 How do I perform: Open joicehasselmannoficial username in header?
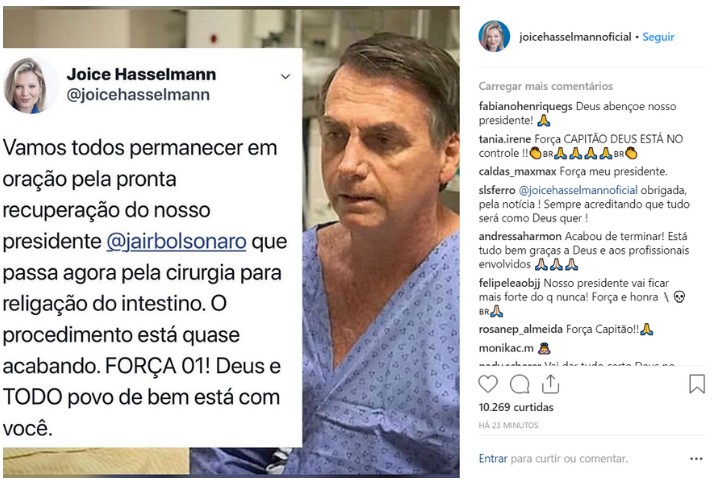point(575,37)
